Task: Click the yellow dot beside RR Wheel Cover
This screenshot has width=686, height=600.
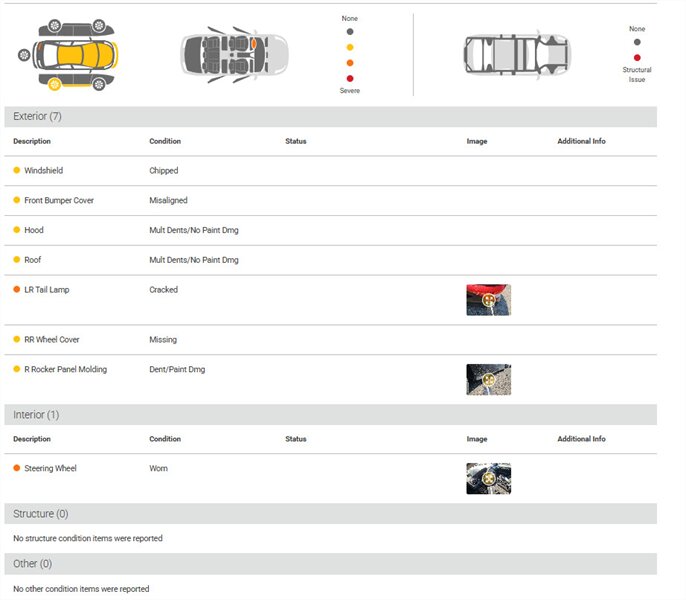Action: [x=17, y=340]
